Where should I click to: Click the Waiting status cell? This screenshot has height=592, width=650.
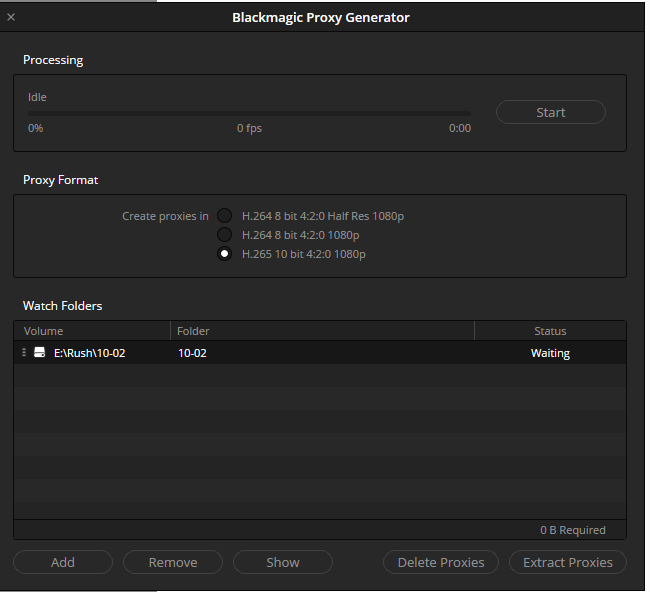(x=550, y=353)
